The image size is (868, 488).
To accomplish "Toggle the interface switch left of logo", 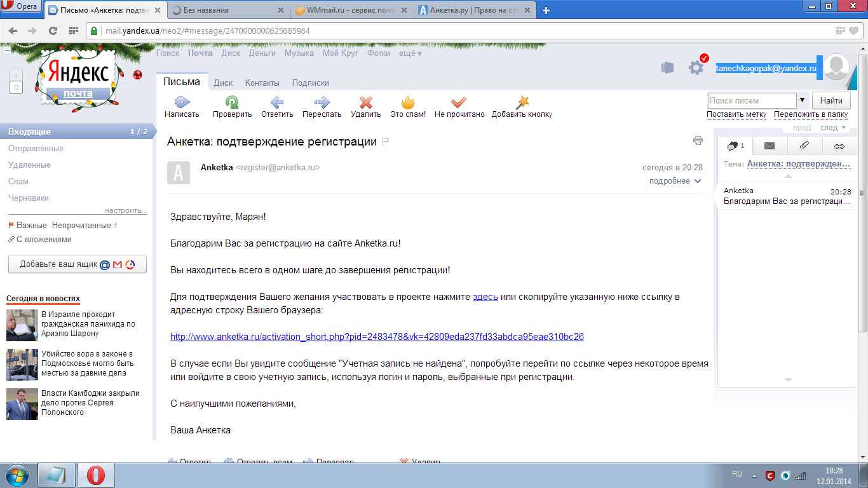I will tap(17, 81).
